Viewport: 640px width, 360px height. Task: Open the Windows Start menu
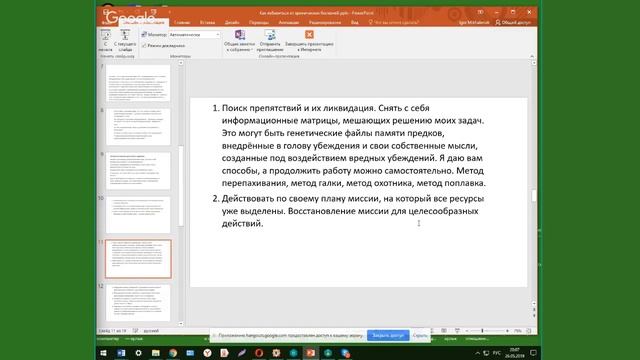(x=104, y=353)
